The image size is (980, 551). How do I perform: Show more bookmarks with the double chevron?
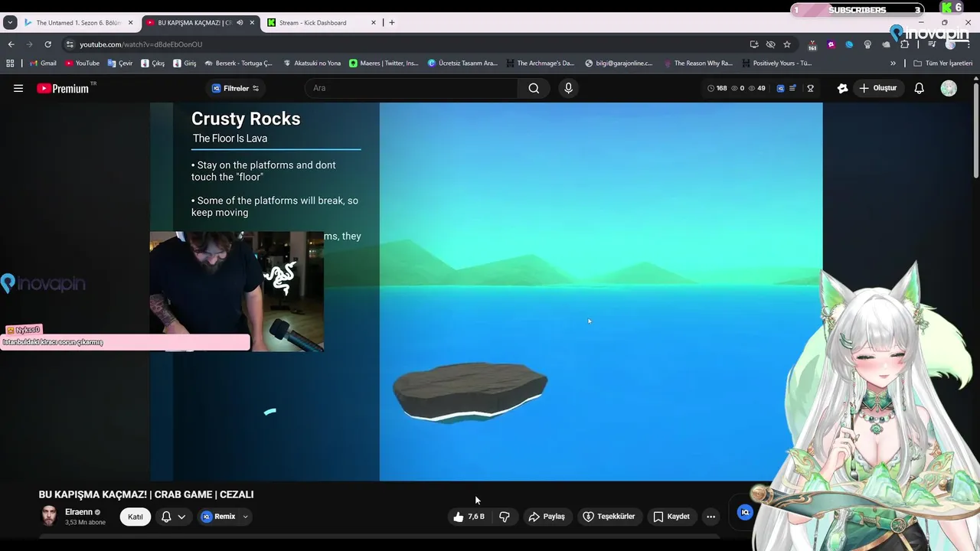(x=893, y=64)
